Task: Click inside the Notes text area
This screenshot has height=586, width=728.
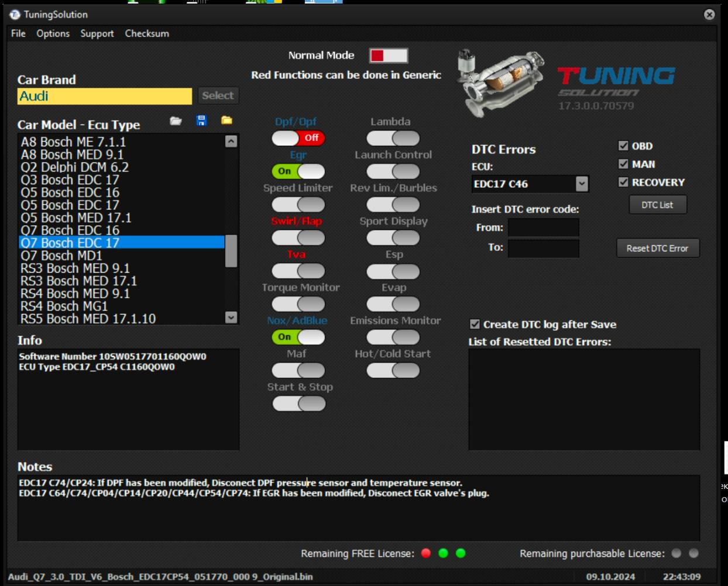Action: (359, 508)
